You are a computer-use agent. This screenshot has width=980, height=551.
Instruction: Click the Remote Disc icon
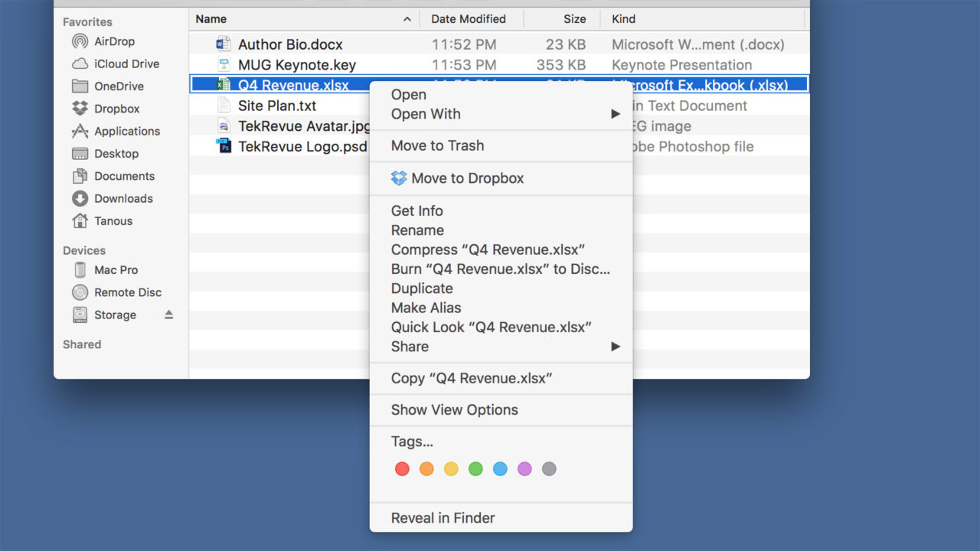click(80, 292)
